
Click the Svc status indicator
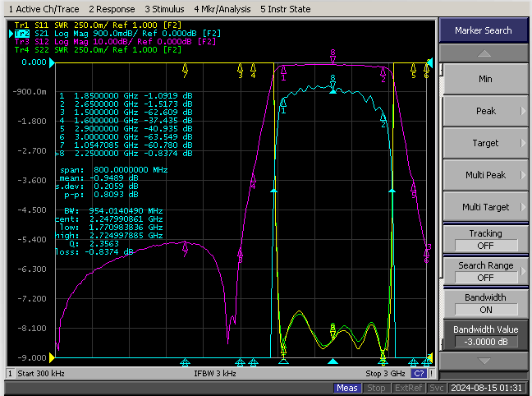tap(436, 388)
